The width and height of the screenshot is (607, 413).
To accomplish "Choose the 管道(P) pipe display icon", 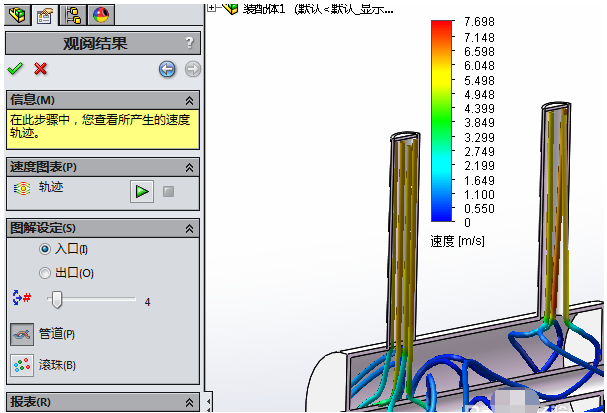I will [22, 334].
